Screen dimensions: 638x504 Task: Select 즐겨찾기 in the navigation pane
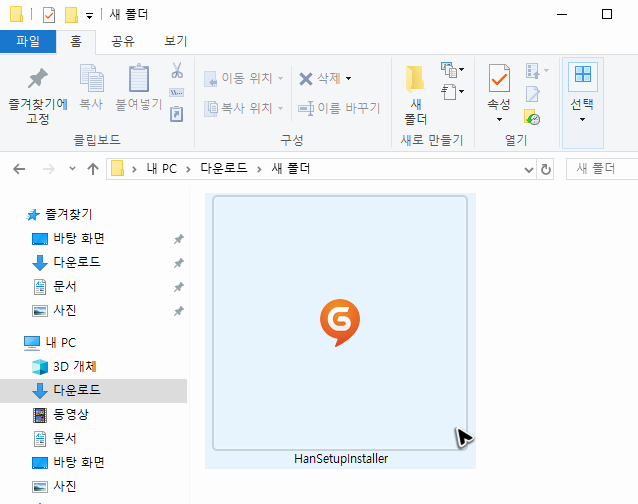[69, 214]
